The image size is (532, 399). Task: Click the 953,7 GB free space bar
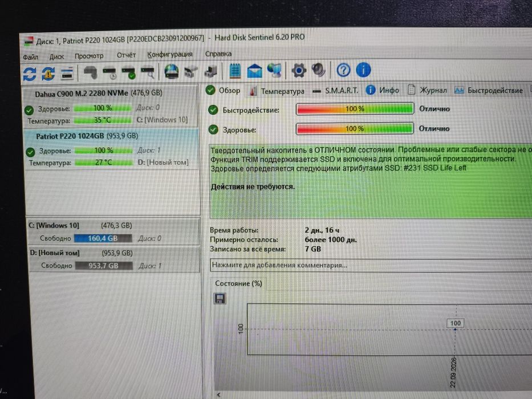(x=103, y=266)
